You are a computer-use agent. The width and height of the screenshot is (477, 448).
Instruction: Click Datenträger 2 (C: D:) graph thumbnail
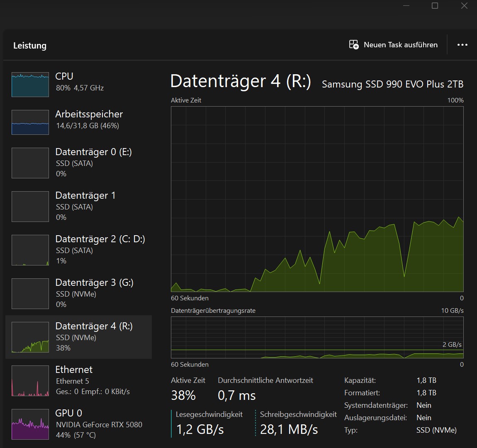click(30, 250)
